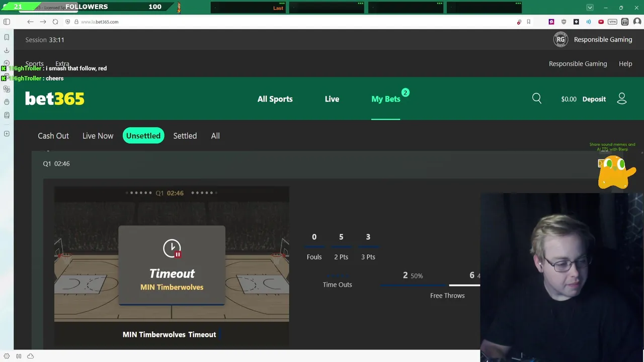The image size is (644, 362).
Task: Open the account profile icon beside Deposit
Action: [x=622, y=99]
